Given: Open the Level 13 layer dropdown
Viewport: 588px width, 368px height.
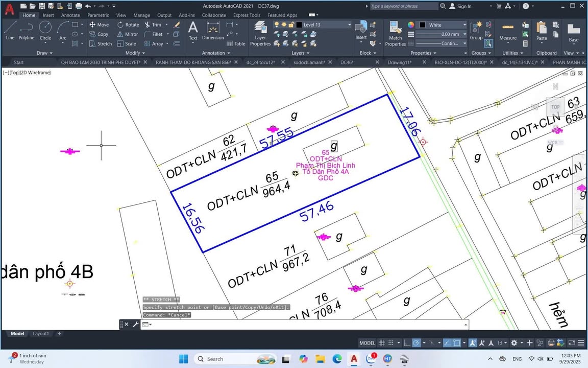Looking at the screenshot, I should pyautogui.click(x=349, y=24).
